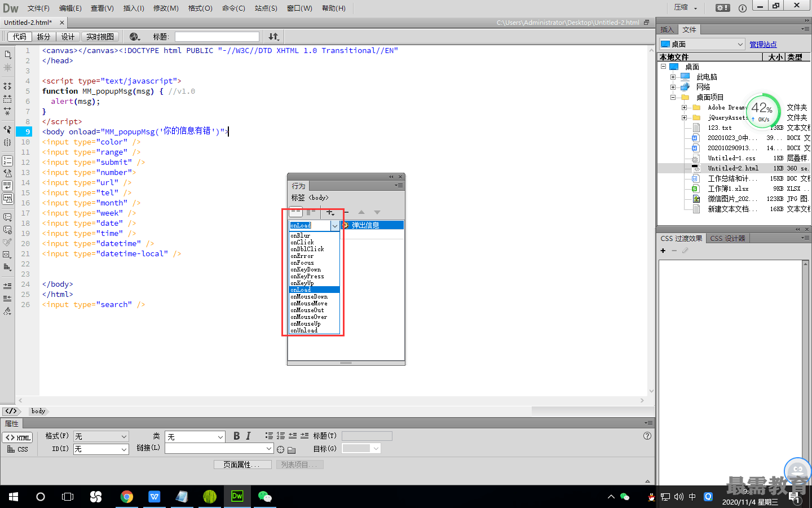812x508 pixels.
Task: Open the event dropdown arrow beside onLoad
Action: pos(334,225)
